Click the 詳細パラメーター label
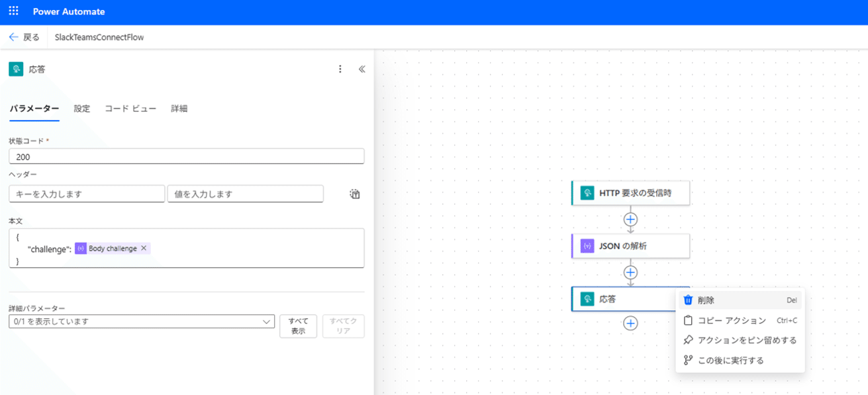Screen dimensions: 868x395 click(37, 308)
